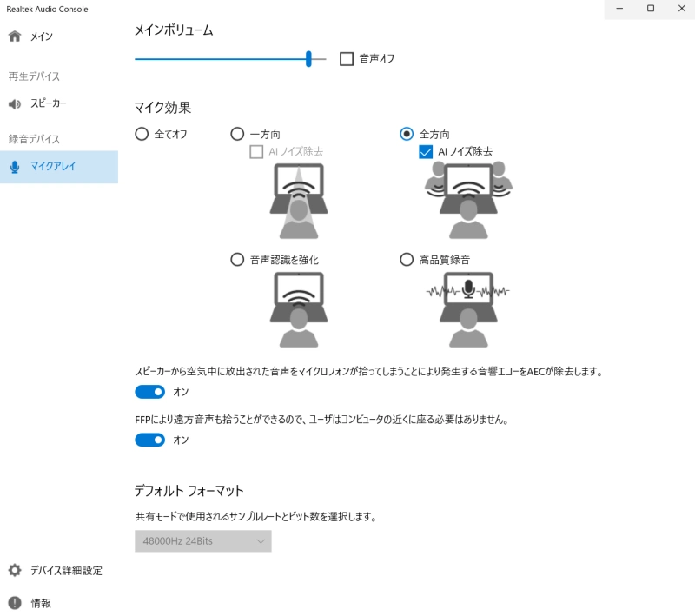Uncheck AI ノイズ除去 under 全方向
Viewport: 695px width, 616px height.
tap(426, 150)
